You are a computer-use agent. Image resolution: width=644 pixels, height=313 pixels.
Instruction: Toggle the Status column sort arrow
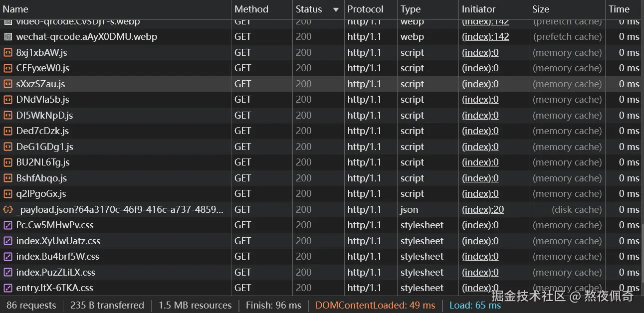coord(336,9)
